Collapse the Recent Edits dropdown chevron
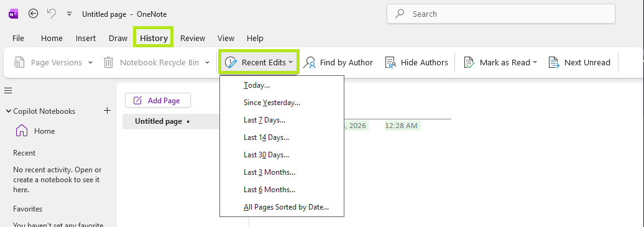The width and height of the screenshot is (644, 227). point(291,63)
